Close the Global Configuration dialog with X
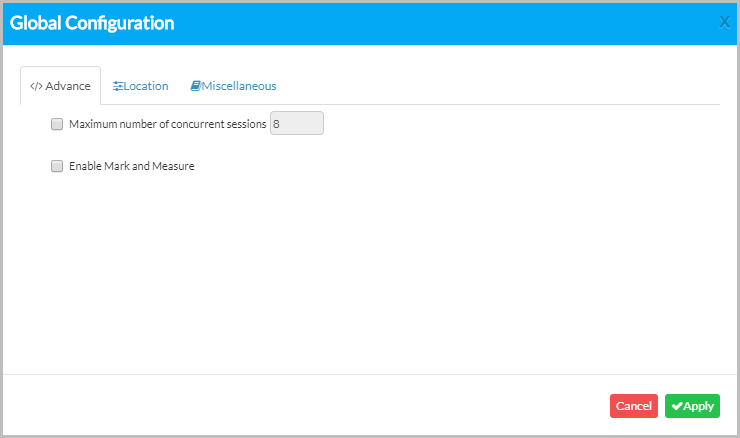 tap(725, 22)
